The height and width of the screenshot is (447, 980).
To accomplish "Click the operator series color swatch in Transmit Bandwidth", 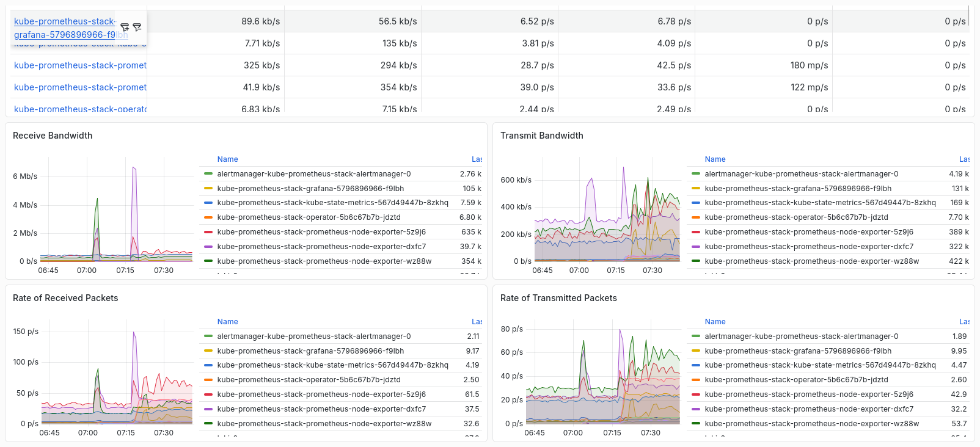I will [696, 217].
